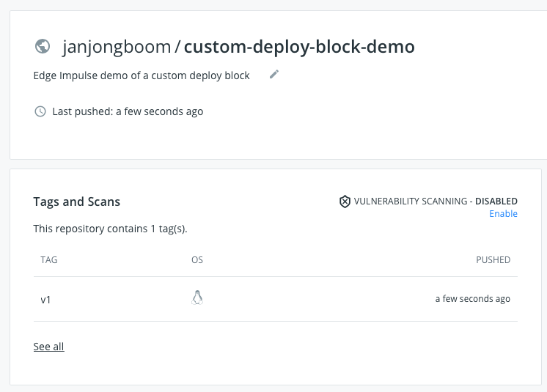Click the vulnerability scanning shield icon
The height and width of the screenshot is (392, 547).
pyautogui.click(x=345, y=201)
